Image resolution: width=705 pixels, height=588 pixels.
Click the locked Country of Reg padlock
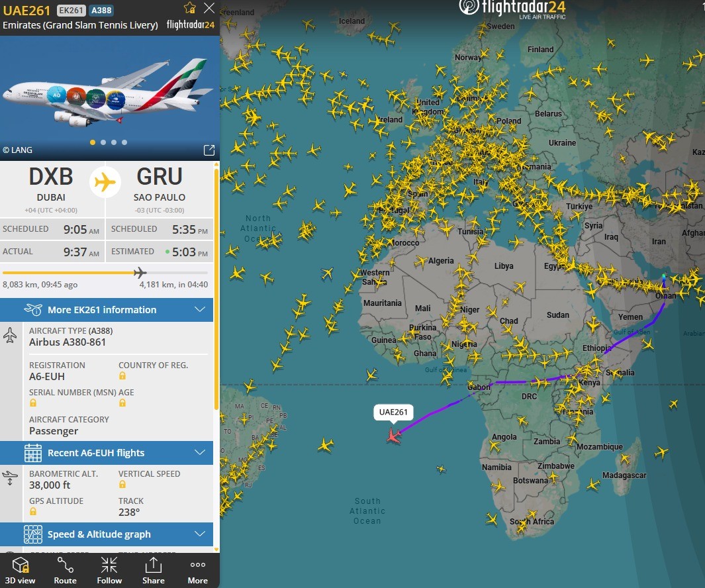pos(122,375)
